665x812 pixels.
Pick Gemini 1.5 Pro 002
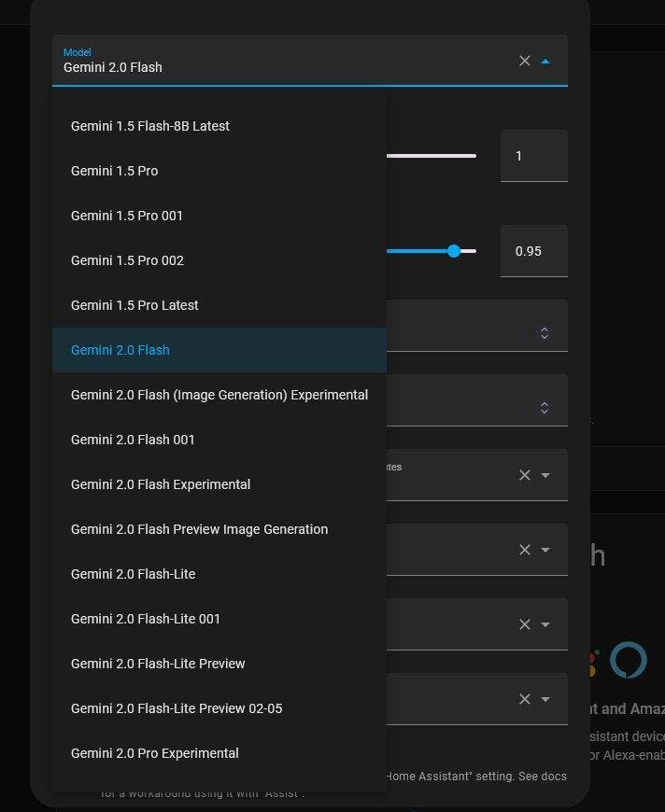tap(128, 260)
